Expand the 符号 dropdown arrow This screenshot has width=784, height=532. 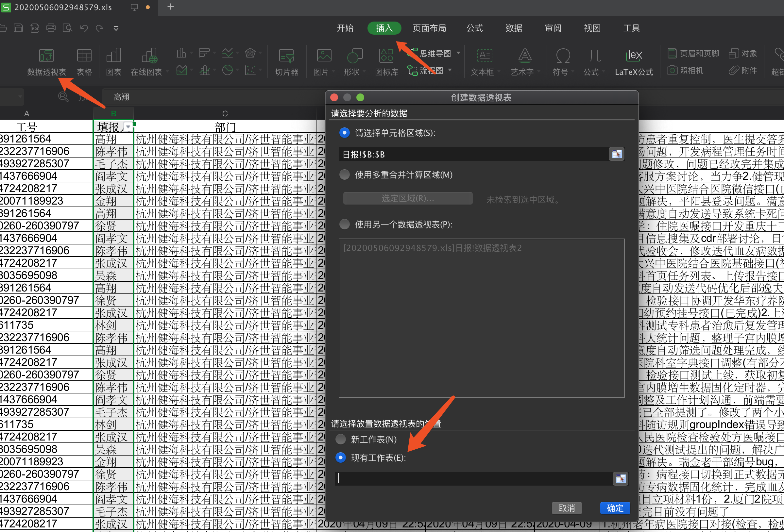572,71
